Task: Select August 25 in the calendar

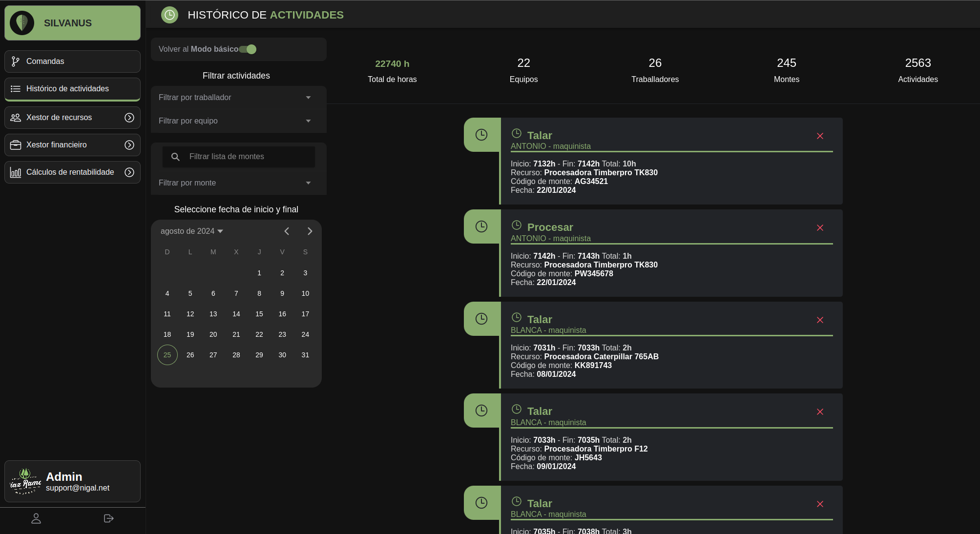Action: pos(167,355)
